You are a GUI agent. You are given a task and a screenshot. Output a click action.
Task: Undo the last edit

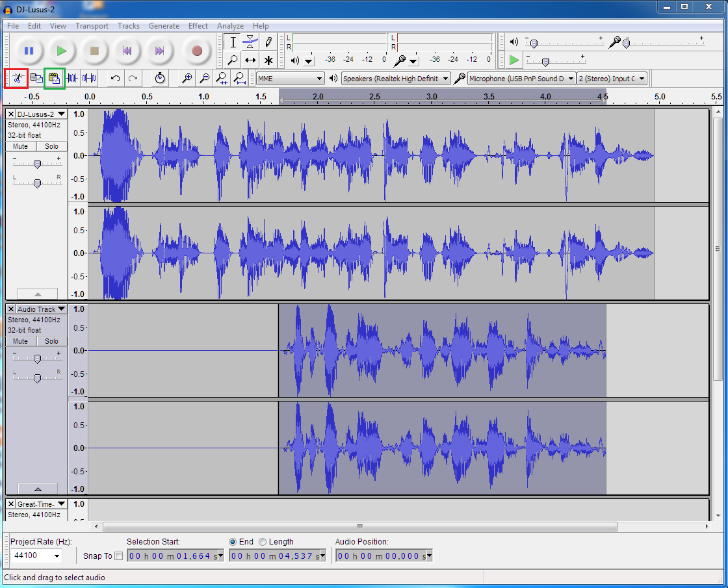(115, 78)
